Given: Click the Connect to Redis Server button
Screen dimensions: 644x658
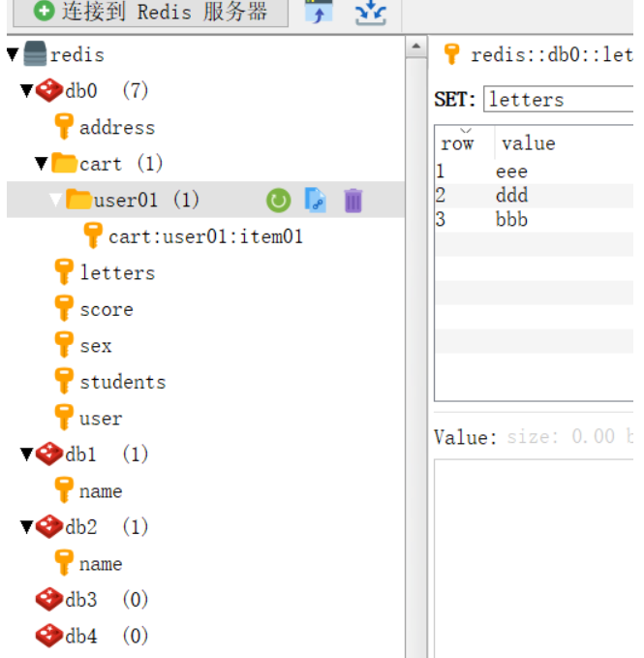Looking at the screenshot, I should pos(150,12).
